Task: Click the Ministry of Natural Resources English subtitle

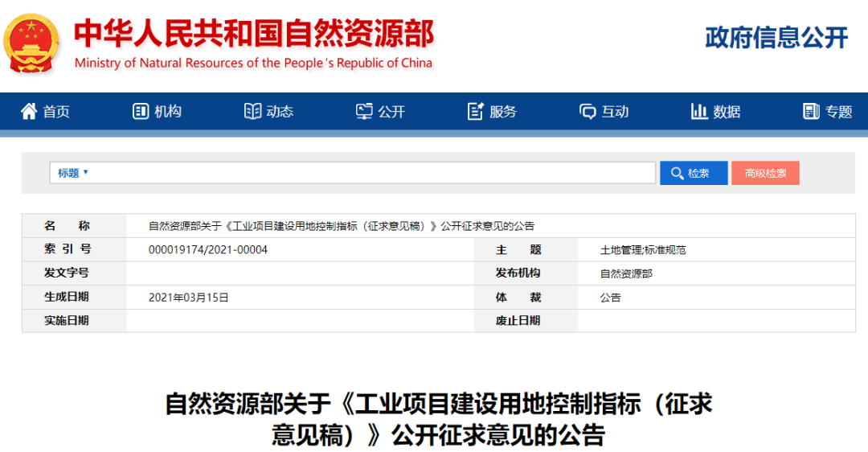Action: click(x=253, y=64)
